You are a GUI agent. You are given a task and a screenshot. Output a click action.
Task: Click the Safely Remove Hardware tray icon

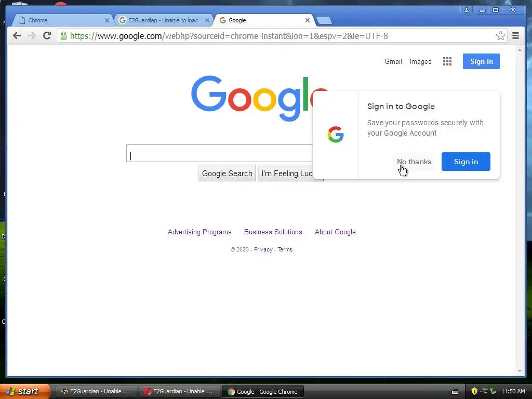(493, 391)
